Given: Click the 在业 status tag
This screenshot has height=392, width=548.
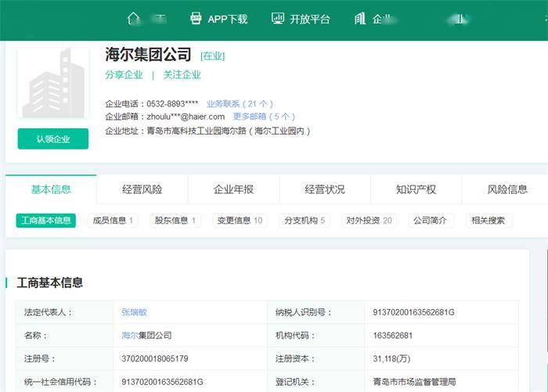Looking at the screenshot, I should (x=213, y=56).
